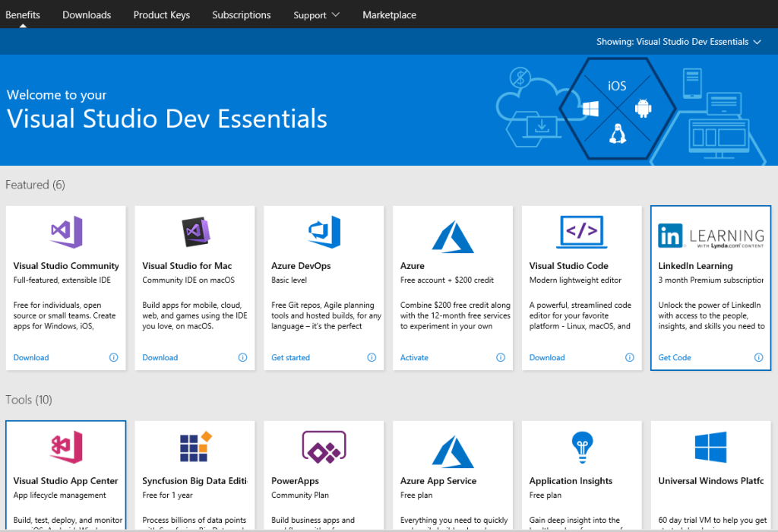Open the Subscriptions tab
This screenshot has height=532, width=778.
pyautogui.click(x=242, y=15)
